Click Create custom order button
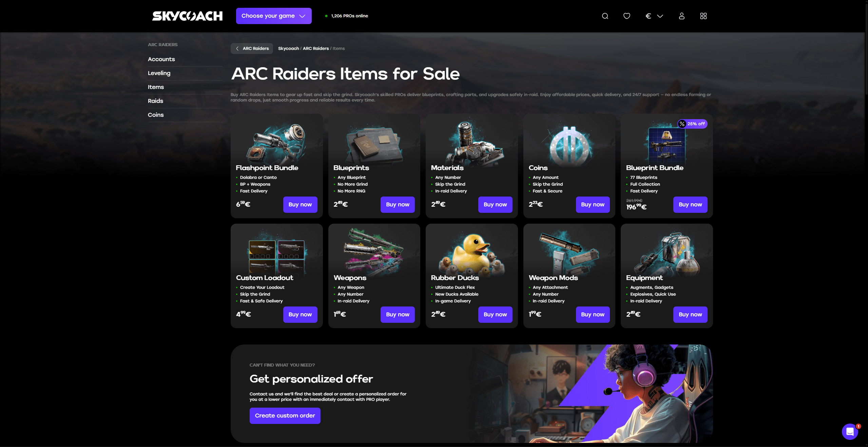 (285, 416)
